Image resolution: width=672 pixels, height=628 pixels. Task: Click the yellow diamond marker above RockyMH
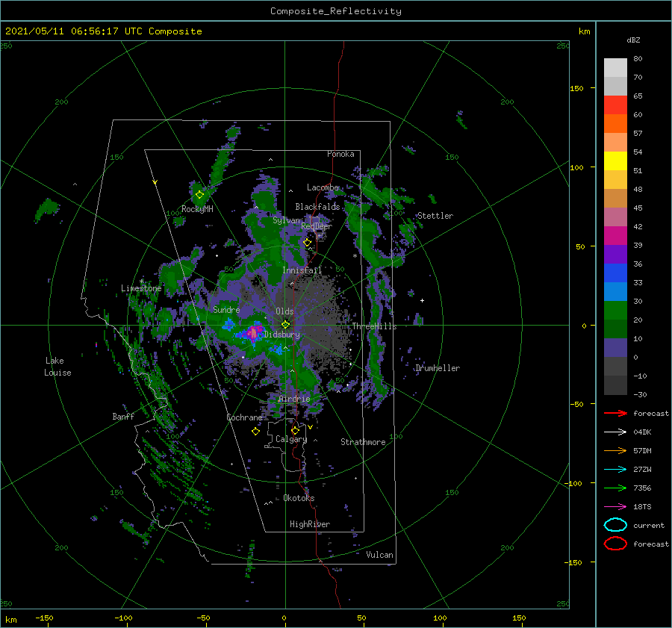pyautogui.click(x=199, y=195)
